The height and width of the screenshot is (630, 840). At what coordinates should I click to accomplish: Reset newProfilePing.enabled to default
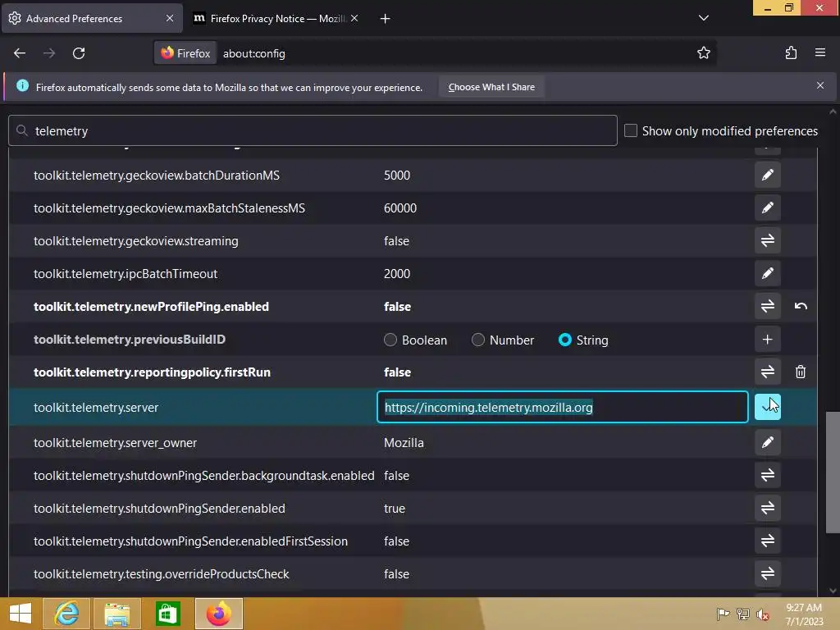click(x=801, y=306)
